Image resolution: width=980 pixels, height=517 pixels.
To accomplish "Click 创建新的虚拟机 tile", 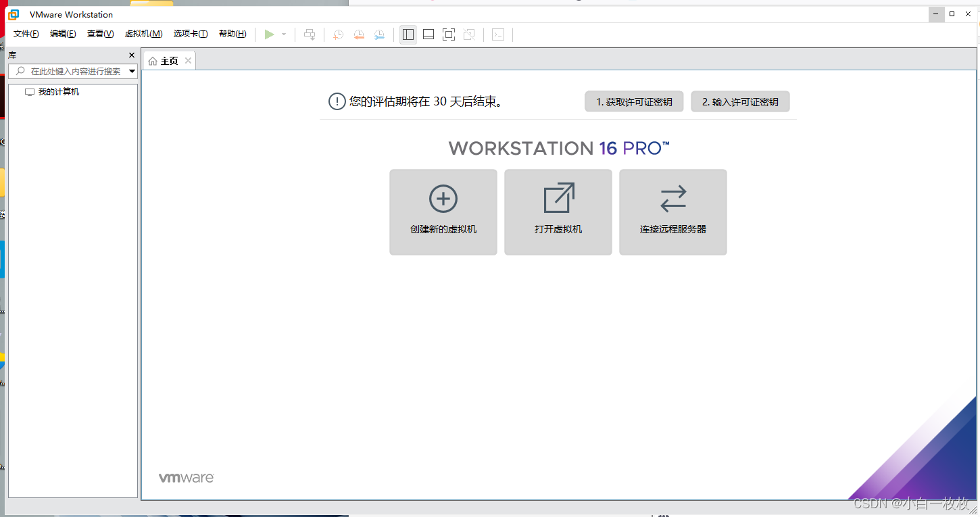I will click(x=443, y=212).
